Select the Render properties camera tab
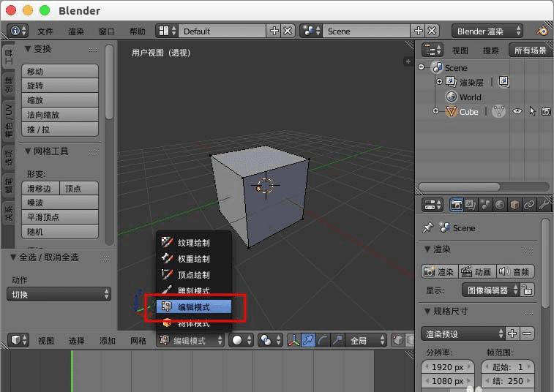The height and width of the screenshot is (392, 554). pyautogui.click(x=456, y=205)
